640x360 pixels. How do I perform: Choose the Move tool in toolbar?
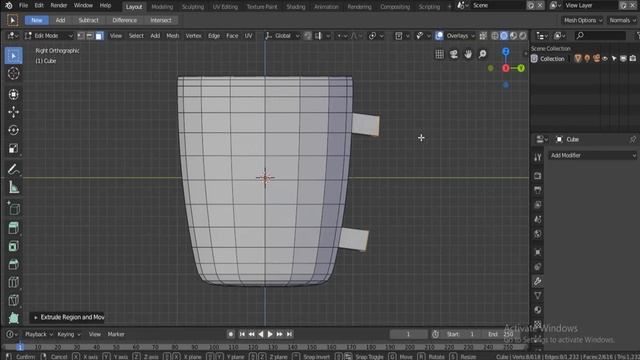coord(13,112)
